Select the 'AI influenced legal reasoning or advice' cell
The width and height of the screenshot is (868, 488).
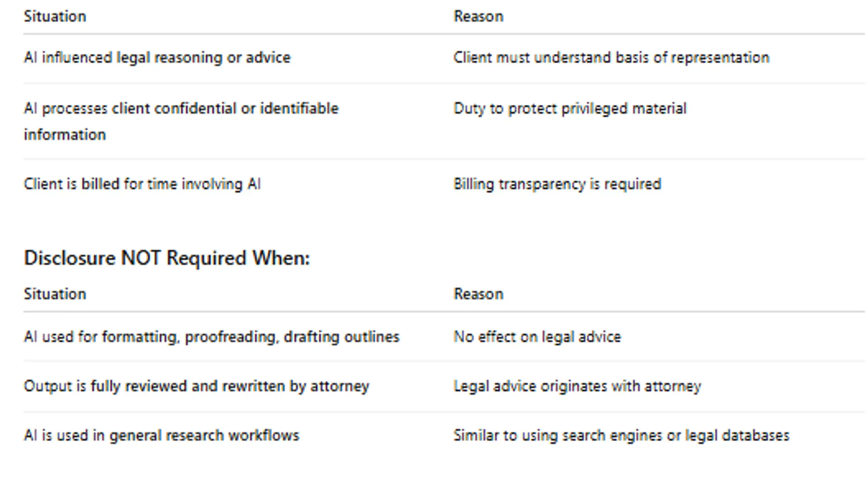coord(157,58)
